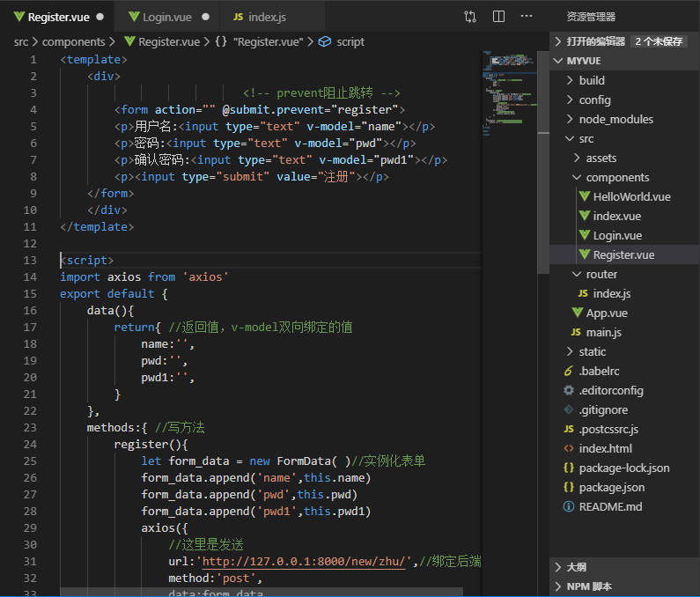The height and width of the screenshot is (597, 700).
Task: Switch to the index.js tab
Action: (267, 17)
